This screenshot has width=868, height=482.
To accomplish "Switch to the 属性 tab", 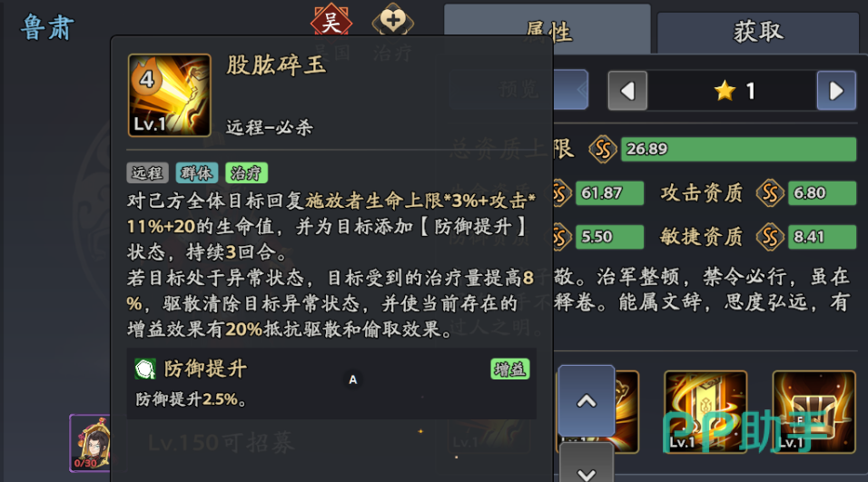I will [547, 31].
